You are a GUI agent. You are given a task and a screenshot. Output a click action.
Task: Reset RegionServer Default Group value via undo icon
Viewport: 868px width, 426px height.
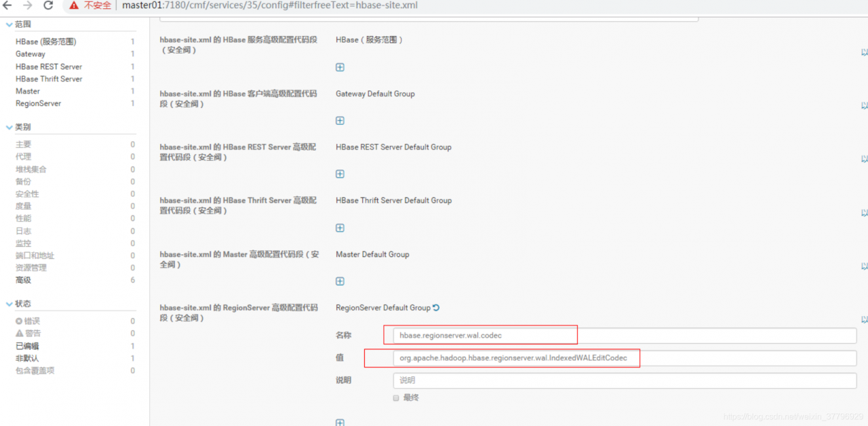tap(436, 307)
